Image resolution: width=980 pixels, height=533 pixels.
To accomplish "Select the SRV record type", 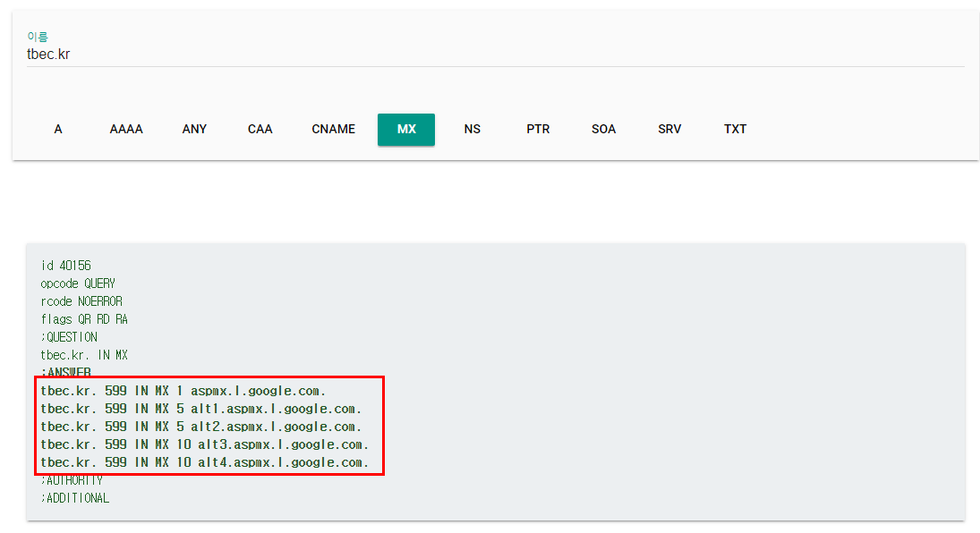I will click(x=669, y=130).
